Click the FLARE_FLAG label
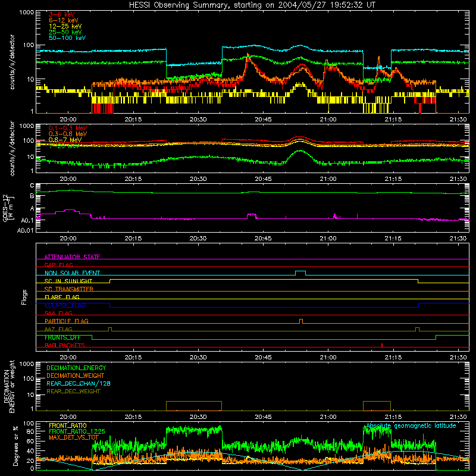Screen dimensions: 476x476 (62, 297)
